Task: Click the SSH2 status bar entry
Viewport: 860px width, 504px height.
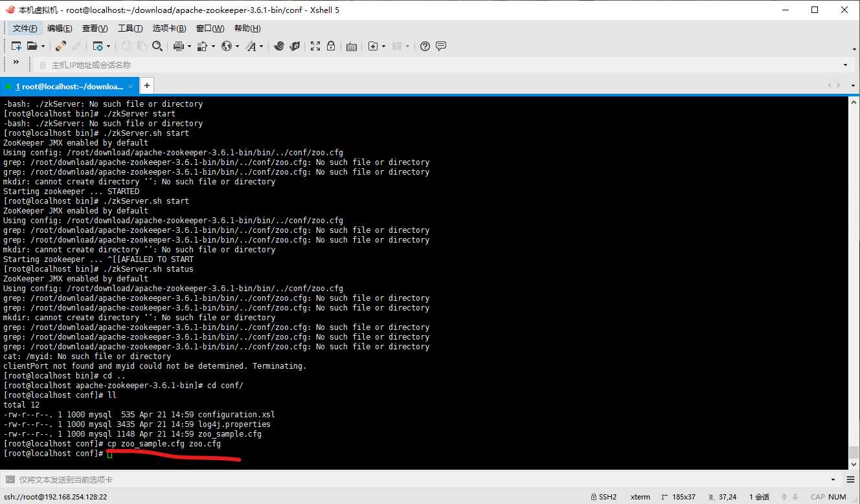Action: coord(604,497)
